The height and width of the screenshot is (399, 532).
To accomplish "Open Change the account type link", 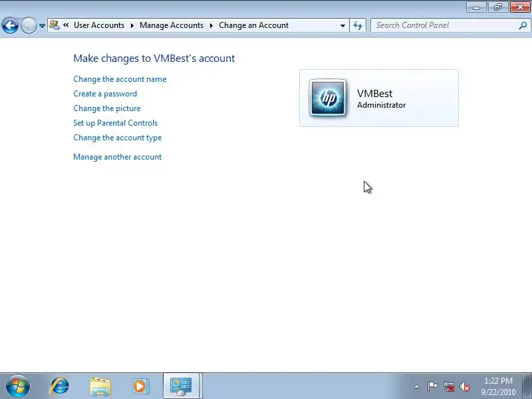I will click(x=118, y=138).
